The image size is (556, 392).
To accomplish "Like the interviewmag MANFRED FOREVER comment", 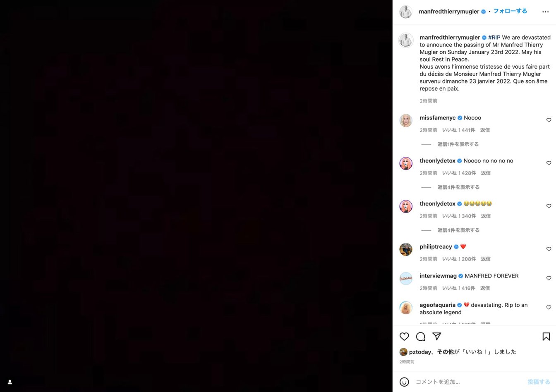I will click(549, 278).
